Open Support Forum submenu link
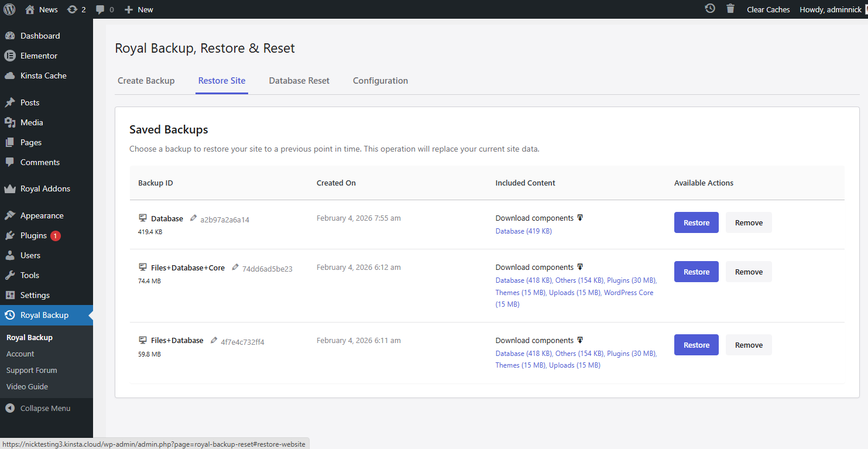The image size is (868, 449). coord(32,370)
